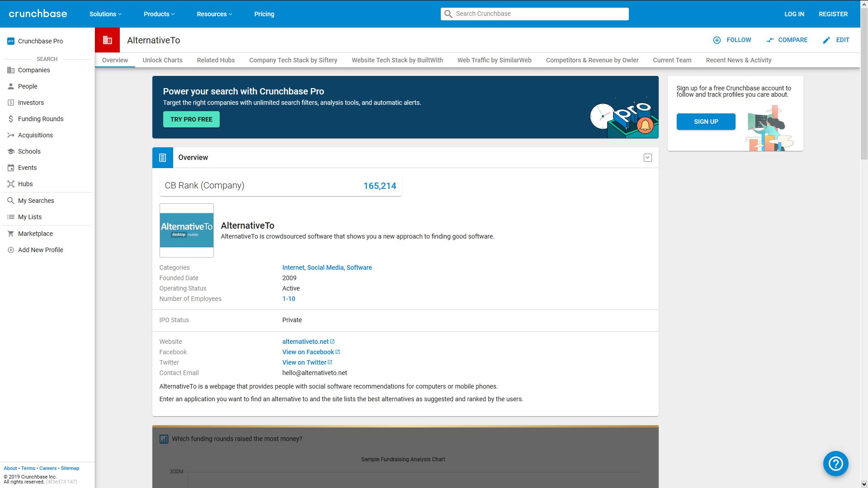Image resolution: width=868 pixels, height=488 pixels.
Task: Click the Crunchbase Pro badge icon in the sidebar
Action: tap(11, 41)
